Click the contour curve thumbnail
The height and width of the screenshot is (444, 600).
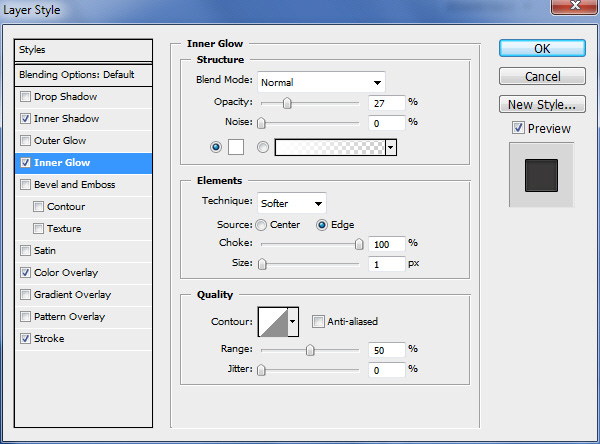(x=273, y=322)
